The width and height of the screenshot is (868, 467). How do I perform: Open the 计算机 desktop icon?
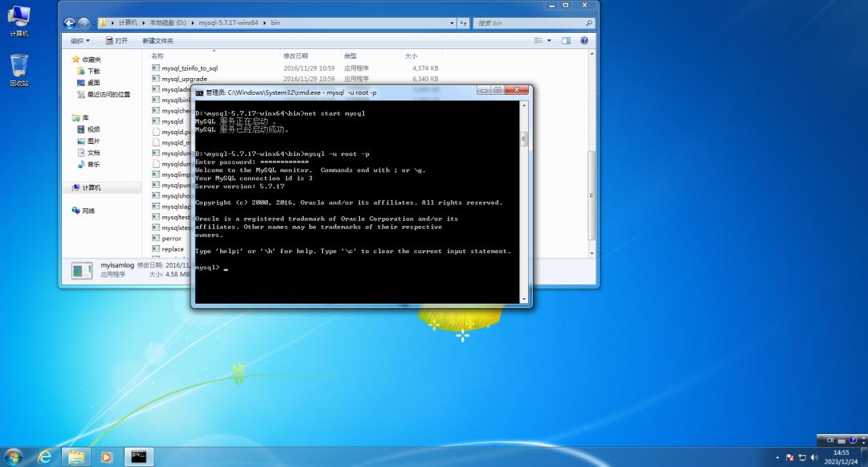[18, 20]
